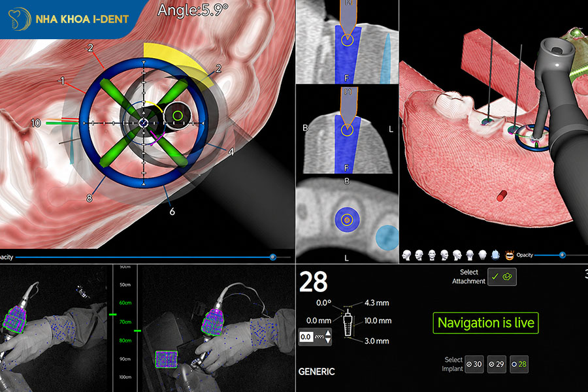
Task: Select implant 30
Action: pos(474,365)
